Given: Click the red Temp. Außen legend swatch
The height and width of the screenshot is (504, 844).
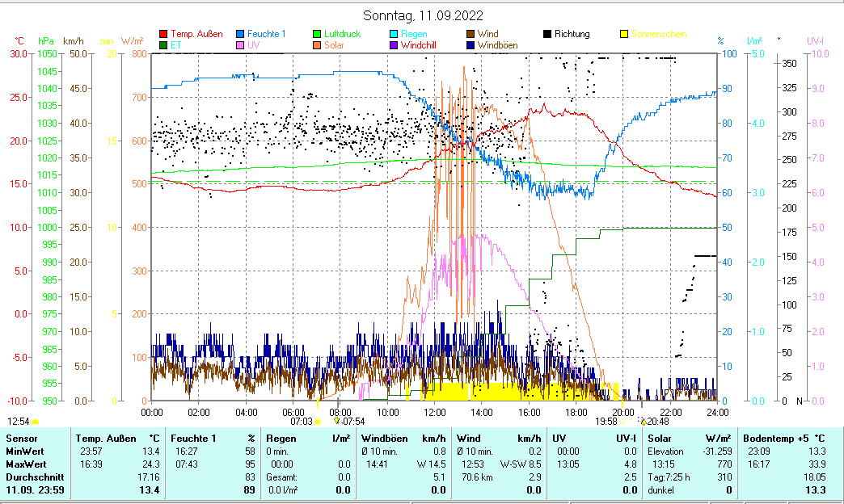Looking at the screenshot, I should [x=164, y=34].
